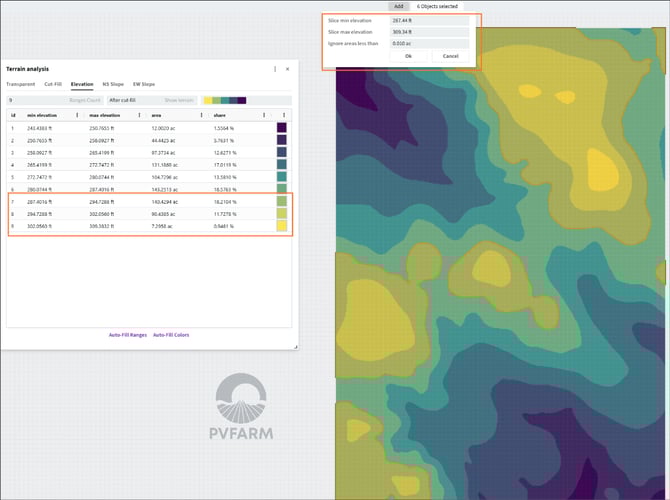The width and height of the screenshot is (670, 500).
Task: Open the After cut fill terrain dropdown
Action: click(x=152, y=100)
